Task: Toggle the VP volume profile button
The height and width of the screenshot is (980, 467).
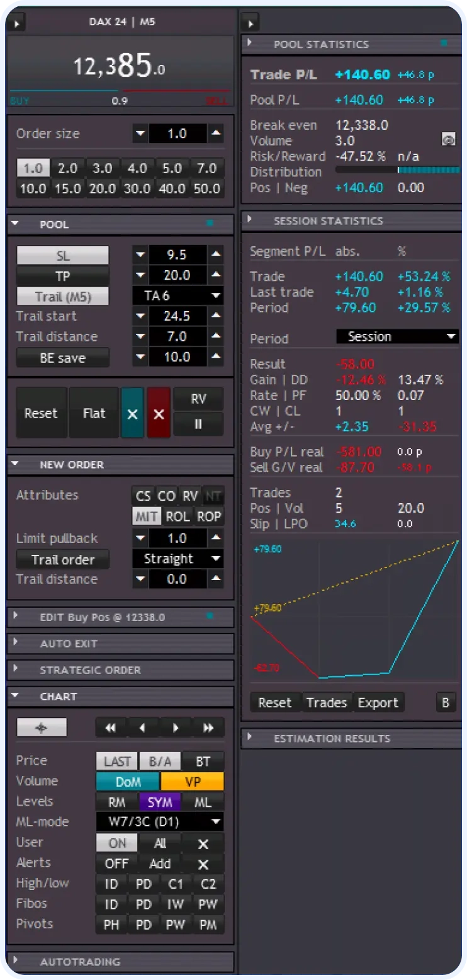Action: tap(192, 781)
